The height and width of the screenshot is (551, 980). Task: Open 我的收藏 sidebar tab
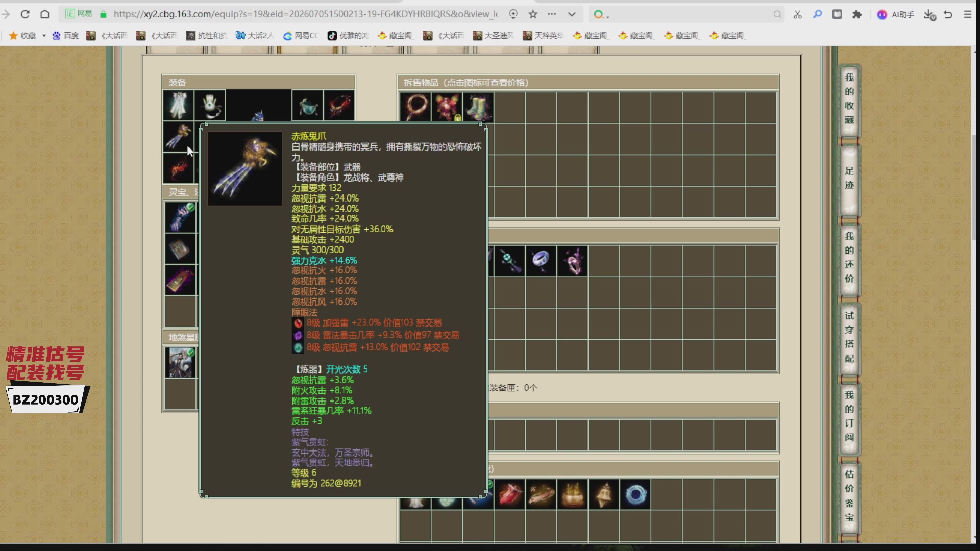point(849,99)
